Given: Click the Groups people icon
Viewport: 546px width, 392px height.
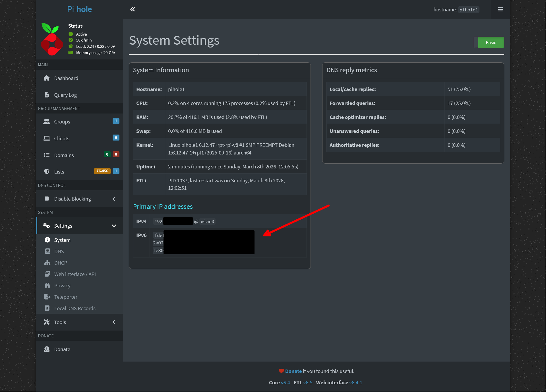Looking at the screenshot, I should click(47, 121).
